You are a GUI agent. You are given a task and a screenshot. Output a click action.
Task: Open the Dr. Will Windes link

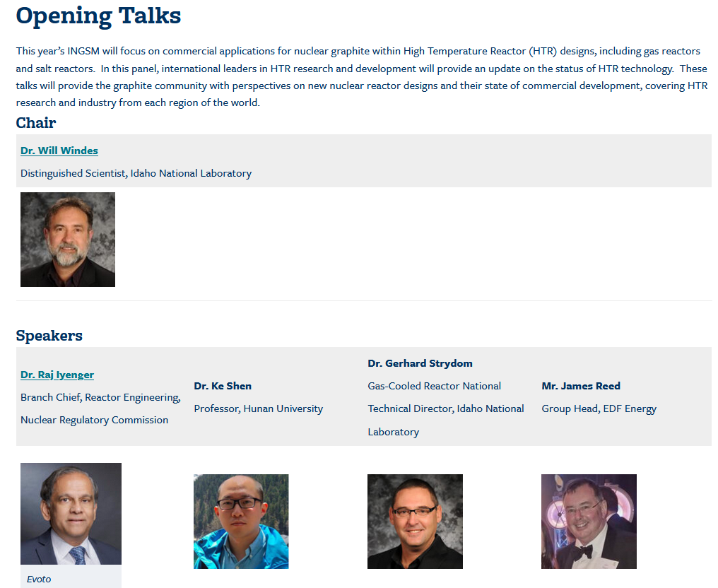pos(59,151)
